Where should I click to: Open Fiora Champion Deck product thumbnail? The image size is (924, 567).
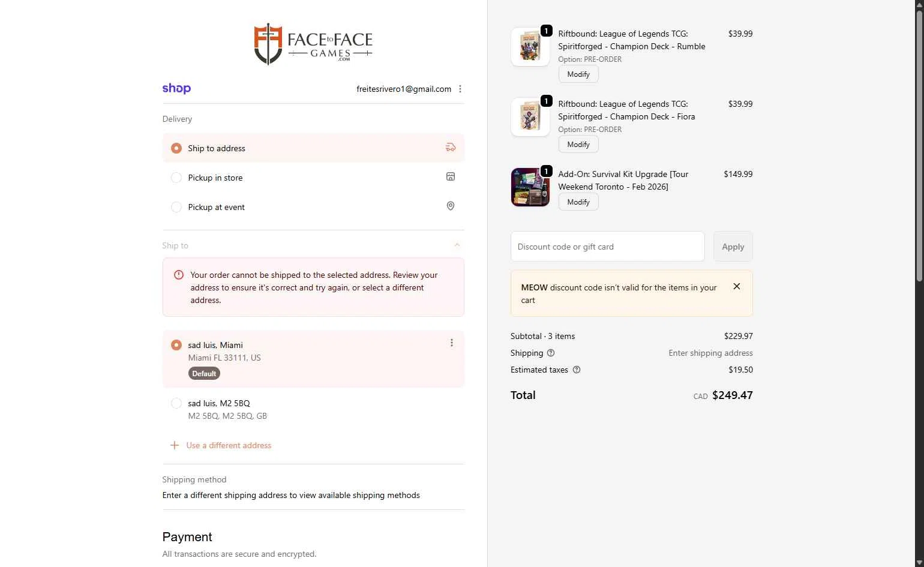point(530,117)
